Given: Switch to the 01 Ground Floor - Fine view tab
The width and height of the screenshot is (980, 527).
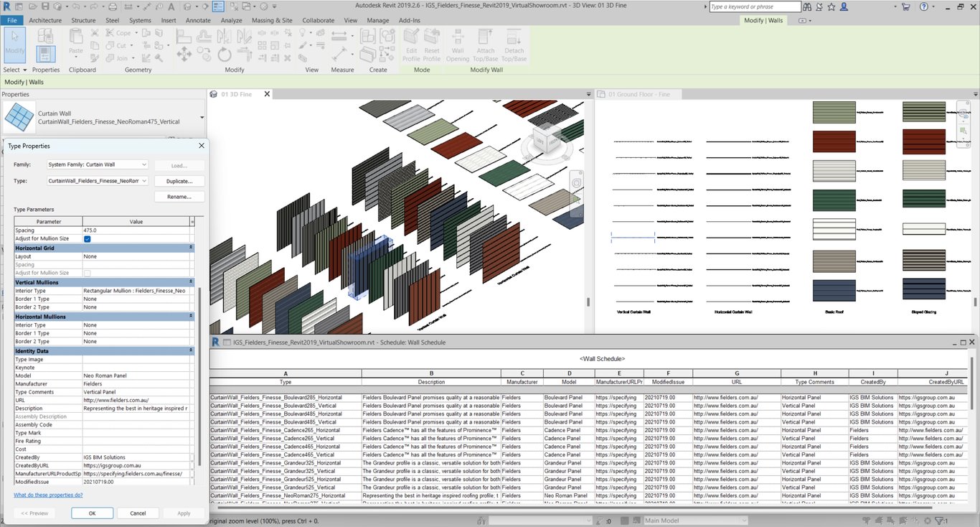Looking at the screenshot, I should 639,94.
